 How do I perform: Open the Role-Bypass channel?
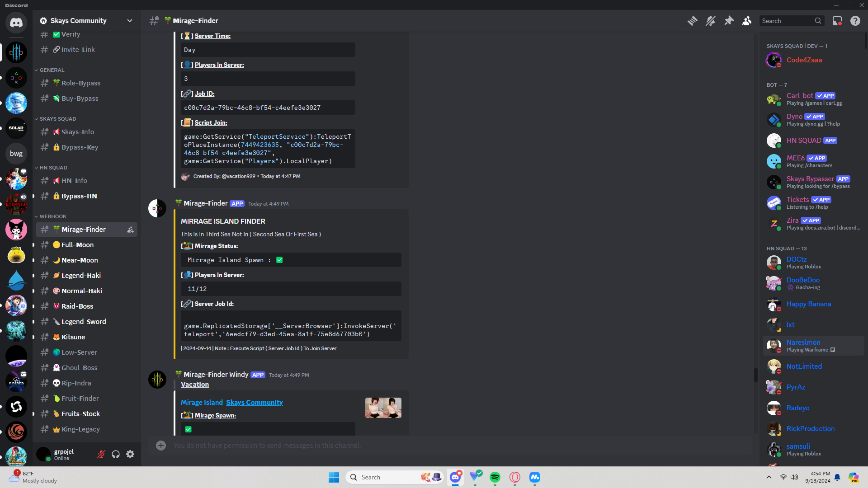87,83
